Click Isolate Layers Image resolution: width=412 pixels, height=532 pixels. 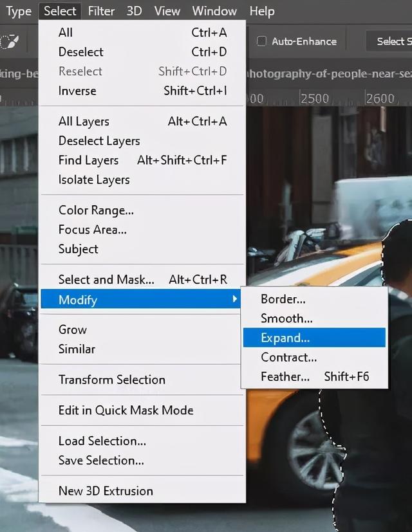142,179
